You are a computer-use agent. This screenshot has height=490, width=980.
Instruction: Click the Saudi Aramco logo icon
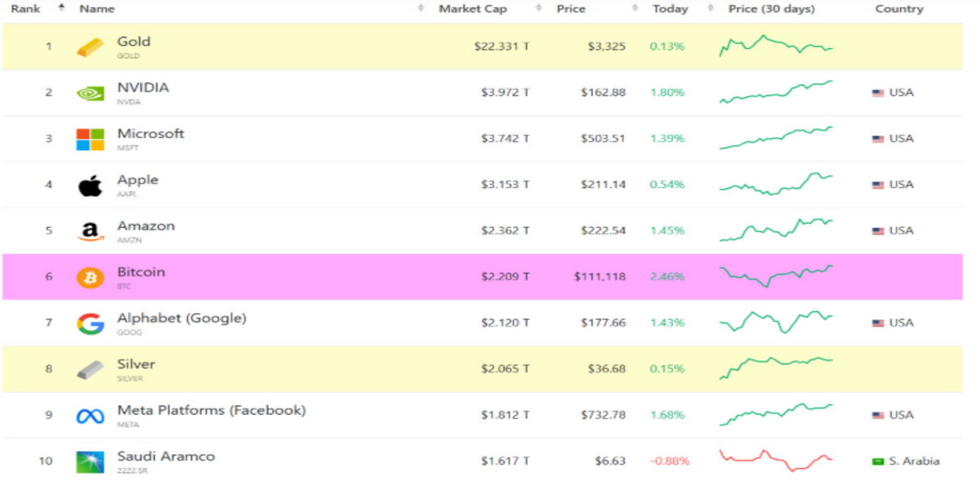(x=91, y=462)
